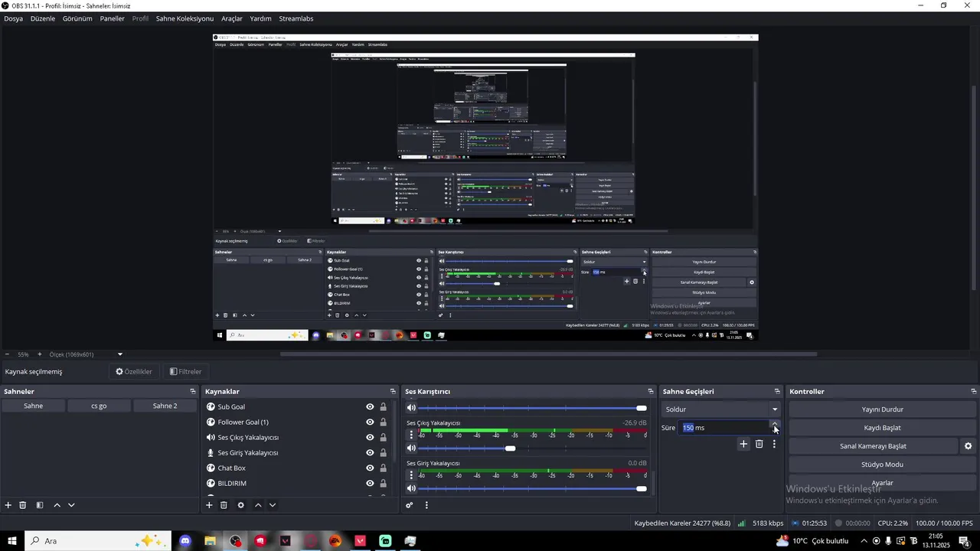Mute Ses Çıkış Yakalayıcısı speaker icon in mixer
The height and width of the screenshot is (551, 980).
(411, 448)
